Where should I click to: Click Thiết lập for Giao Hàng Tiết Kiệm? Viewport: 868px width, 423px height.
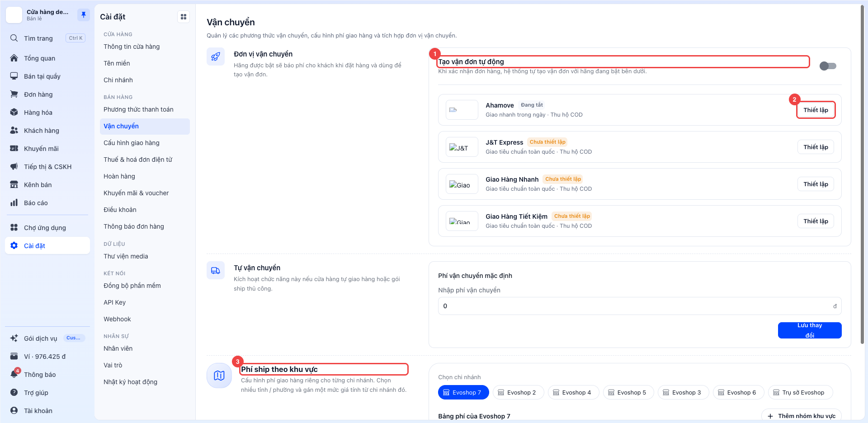816,221
